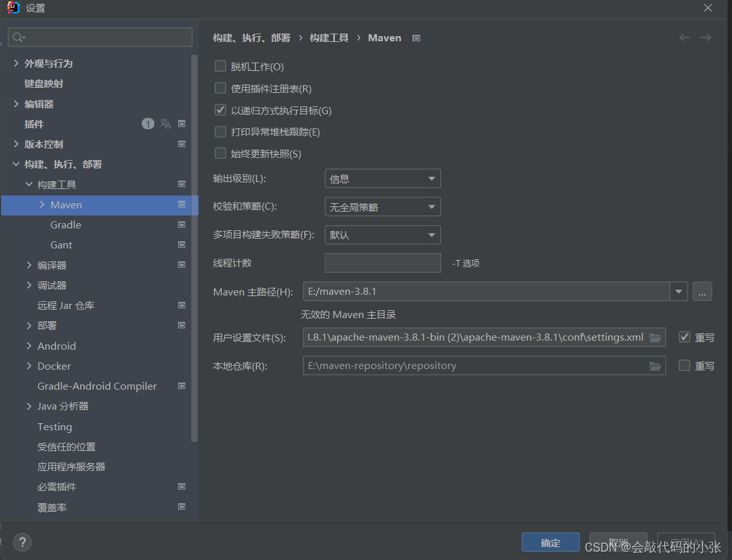Click project-level icon on 覆盖率 row

coord(181,507)
